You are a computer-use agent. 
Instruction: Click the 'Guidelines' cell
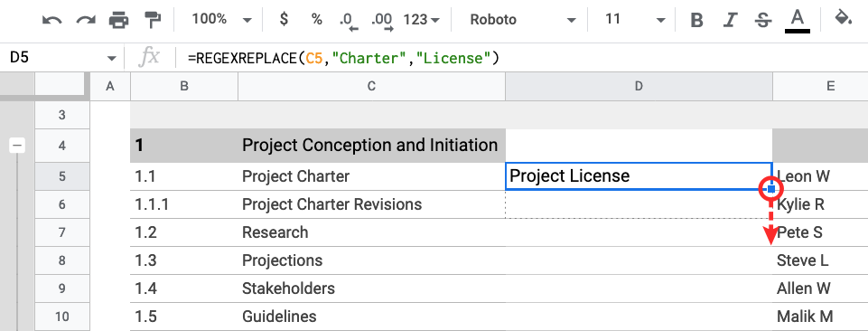[371, 317]
